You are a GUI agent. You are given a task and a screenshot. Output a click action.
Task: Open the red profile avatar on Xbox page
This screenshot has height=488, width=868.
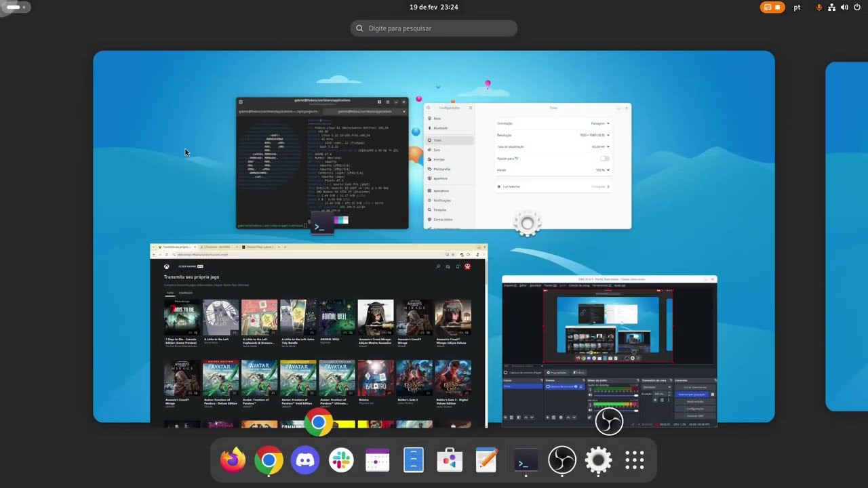[x=467, y=266]
